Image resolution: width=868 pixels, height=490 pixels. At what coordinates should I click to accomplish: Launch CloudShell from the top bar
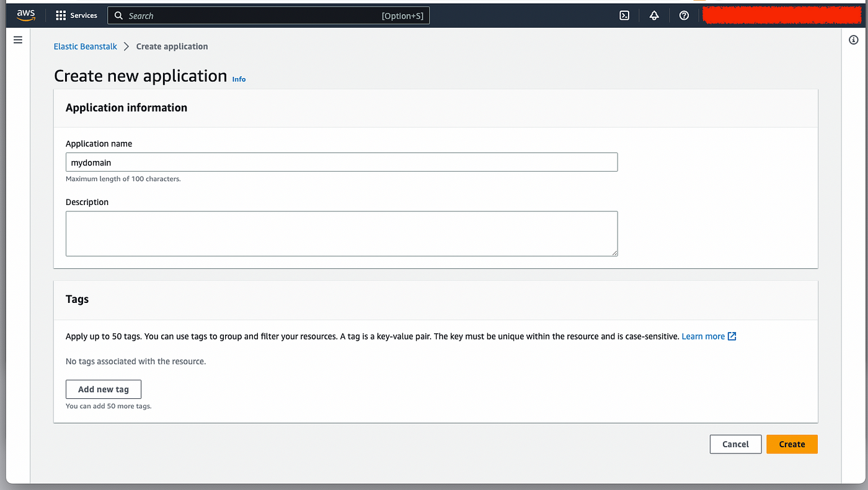pyautogui.click(x=624, y=15)
